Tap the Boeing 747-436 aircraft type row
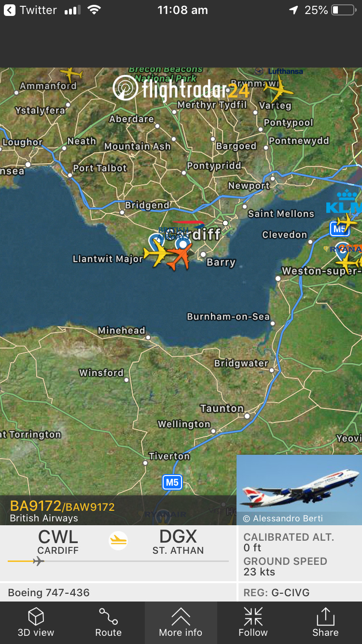This screenshot has width=362, height=644. pos(118,592)
